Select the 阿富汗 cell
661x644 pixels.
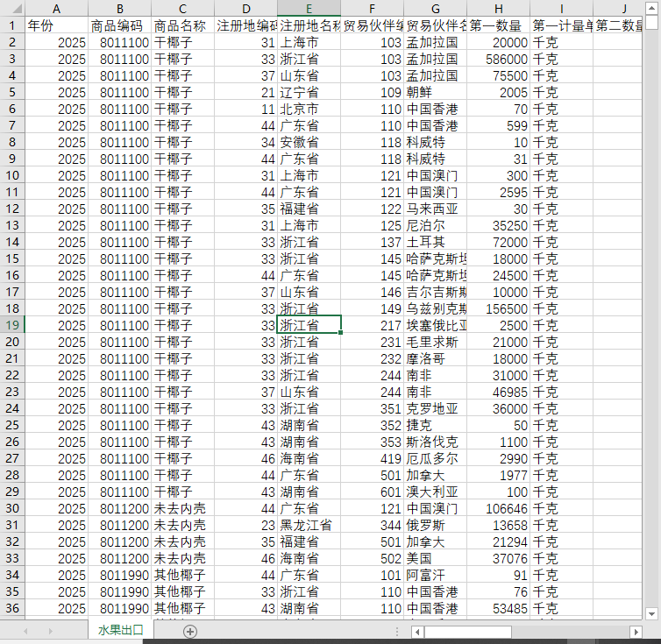pyautogui.click(x=435, y=575)
